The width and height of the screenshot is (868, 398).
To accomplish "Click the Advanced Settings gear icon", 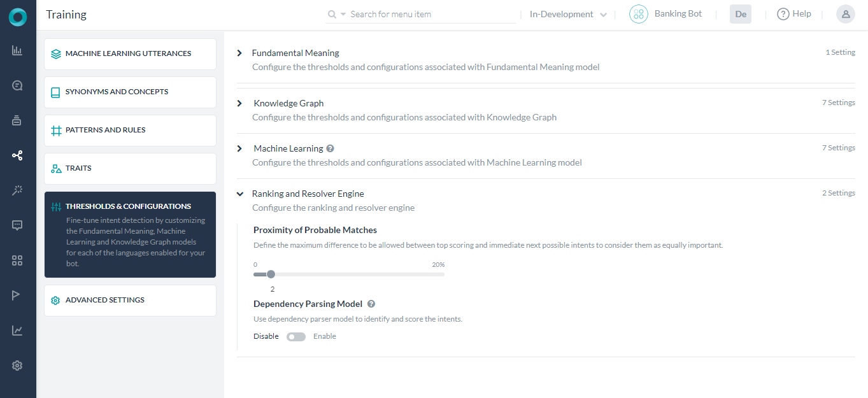I will point(56,301).
